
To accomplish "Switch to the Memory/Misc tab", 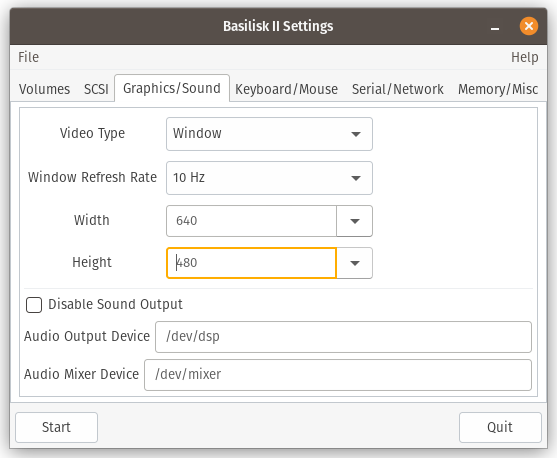I will point(498,89).
